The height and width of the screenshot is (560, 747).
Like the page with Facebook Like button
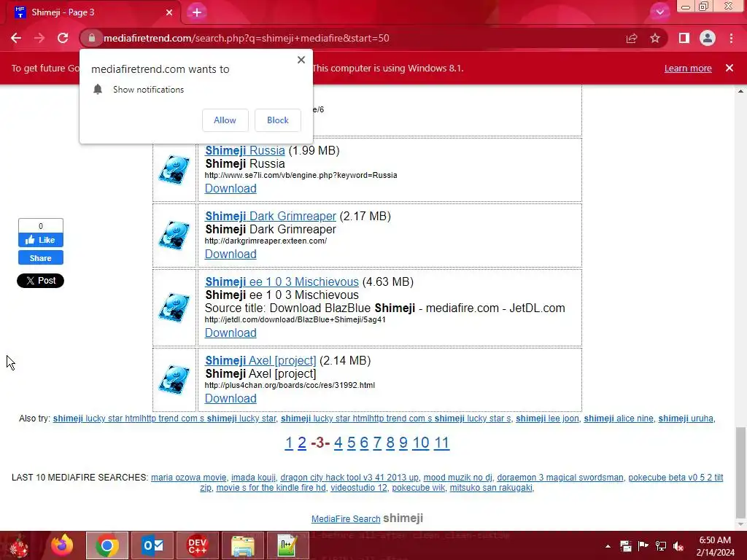click(41, 240)
